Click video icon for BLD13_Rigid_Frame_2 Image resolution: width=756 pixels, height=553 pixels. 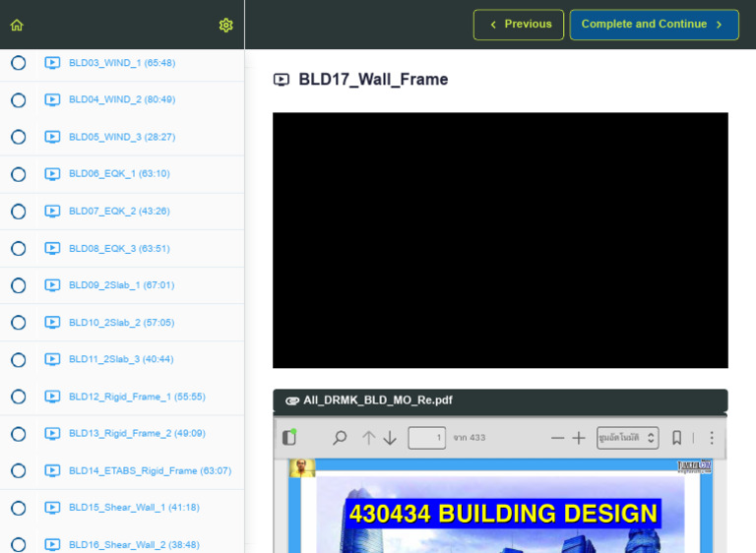[x=52, y=433]
